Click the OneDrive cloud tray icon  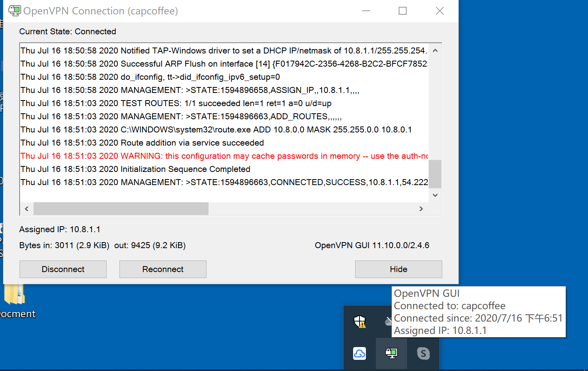tap(360, 353)
